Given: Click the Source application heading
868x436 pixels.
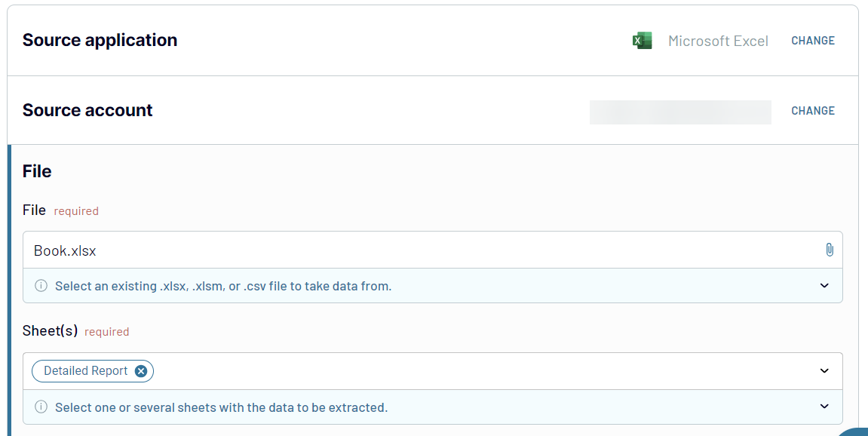Looking at the screenshot, I should point(100,41).
